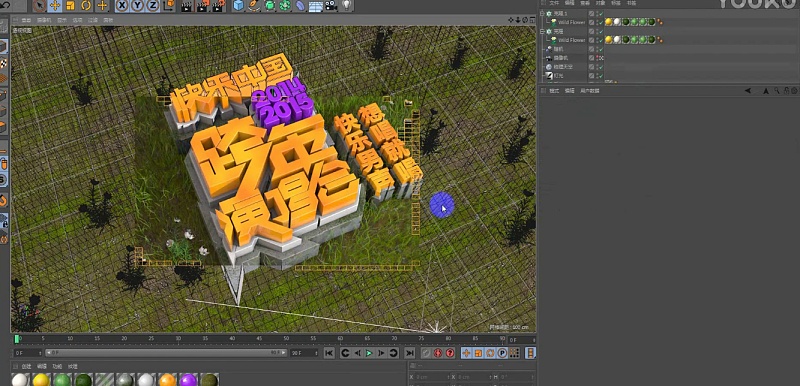Click the yellow material tag on the first Wild Flower
Viewport: 800px width, 386px height.
(x=608, y=22)
